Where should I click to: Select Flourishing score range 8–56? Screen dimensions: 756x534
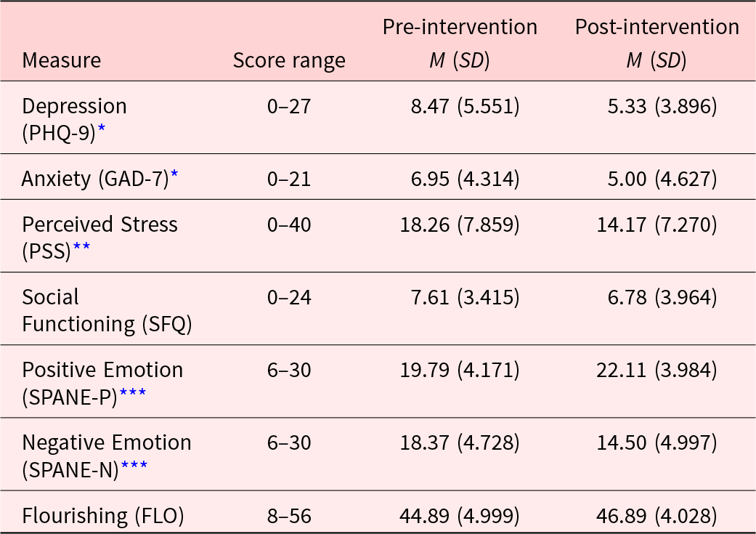(289, 516)
